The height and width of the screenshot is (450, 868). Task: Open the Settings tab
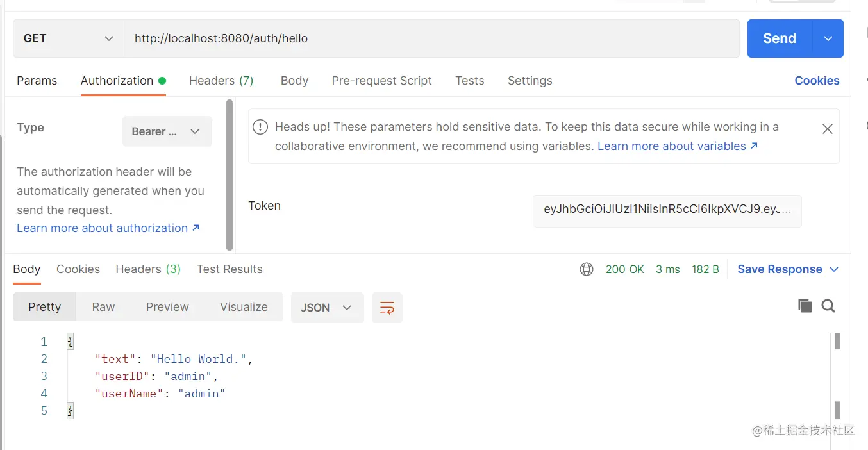pos(530,81)
